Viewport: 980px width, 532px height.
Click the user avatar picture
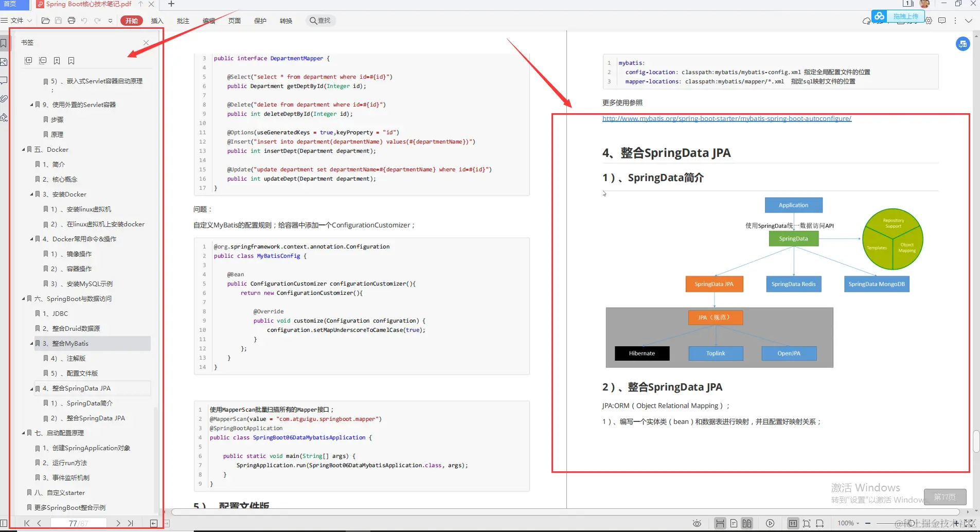point(924,4)
